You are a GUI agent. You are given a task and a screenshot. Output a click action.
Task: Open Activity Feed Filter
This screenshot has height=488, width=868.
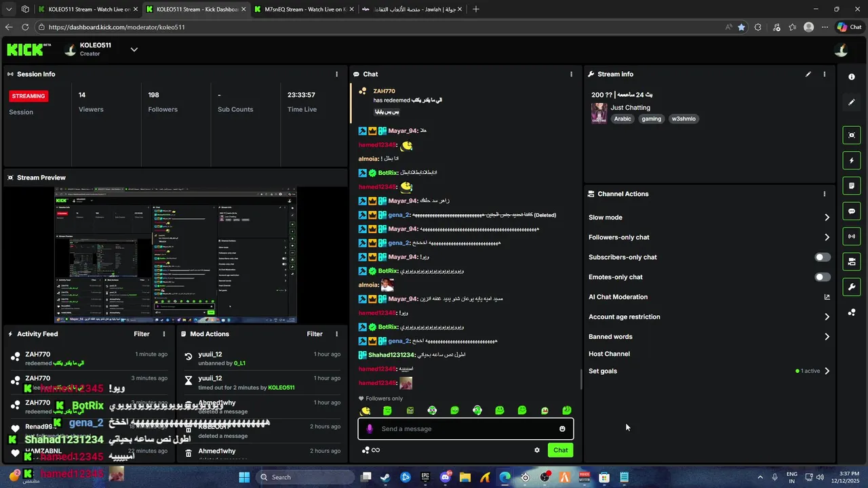coord(141,333)
